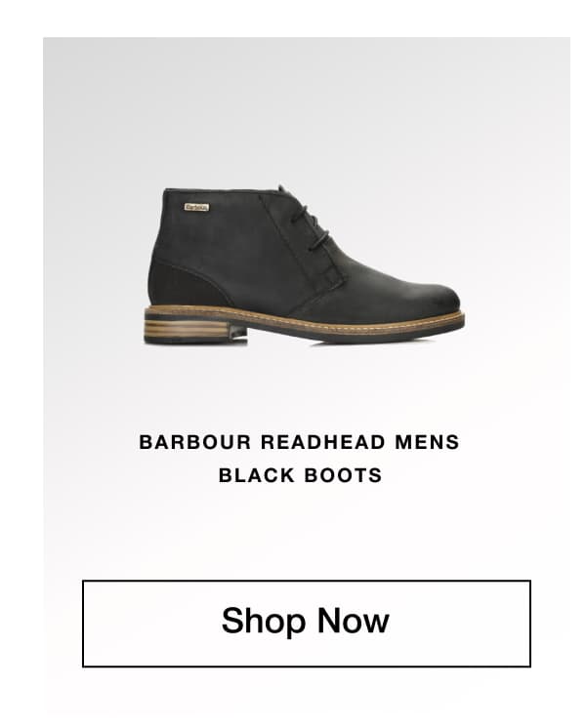The image size is (586, 728).
Task: Select the black boot product image
Action: point(305,264)
